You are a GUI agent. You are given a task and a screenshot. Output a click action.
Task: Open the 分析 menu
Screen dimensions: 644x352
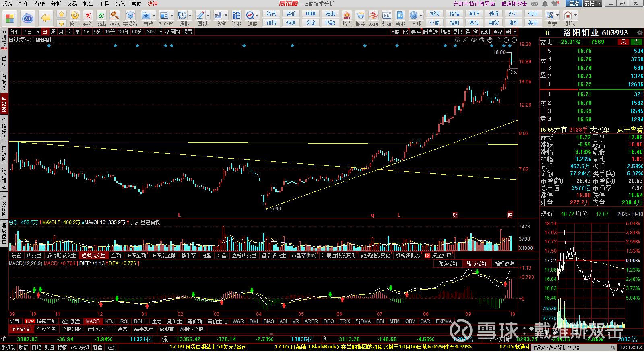56,4
